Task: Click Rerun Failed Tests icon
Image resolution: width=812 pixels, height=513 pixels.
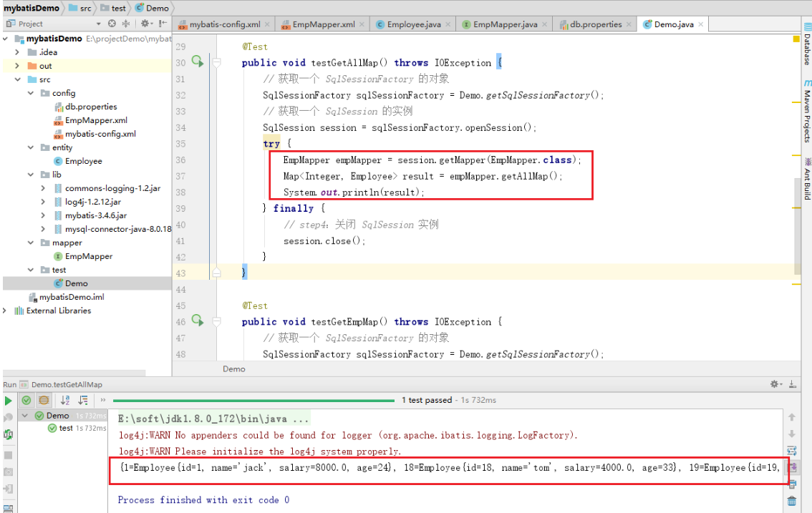Action: point(8,418)
